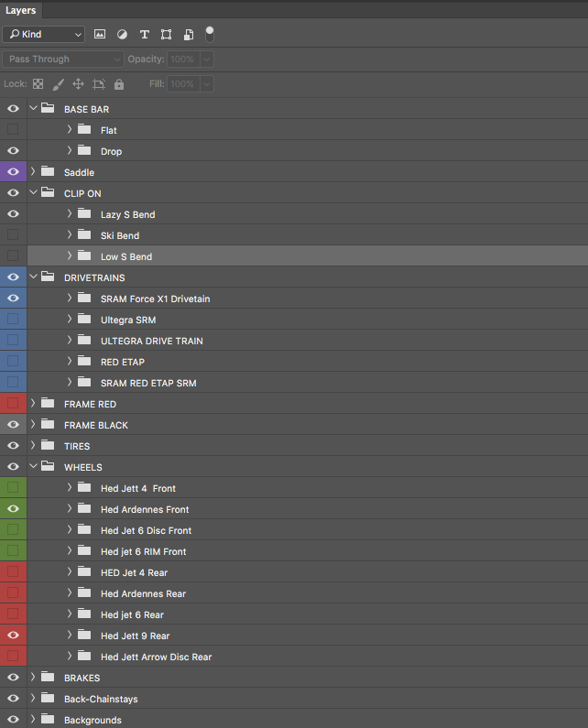Viewport: 588px width, 728px height.
Task: Filter layers by pixel layer kind
Action: pyautogui.click(x=100, y=34)
